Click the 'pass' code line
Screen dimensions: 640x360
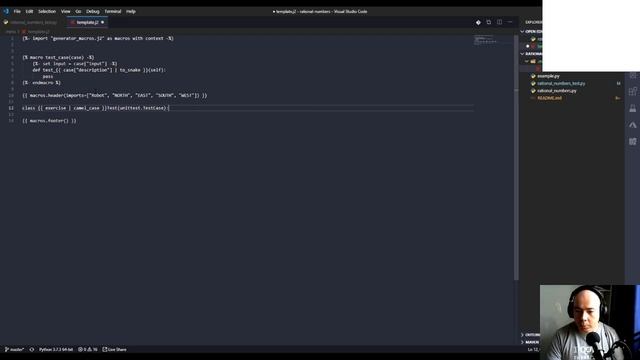point(48,77)
